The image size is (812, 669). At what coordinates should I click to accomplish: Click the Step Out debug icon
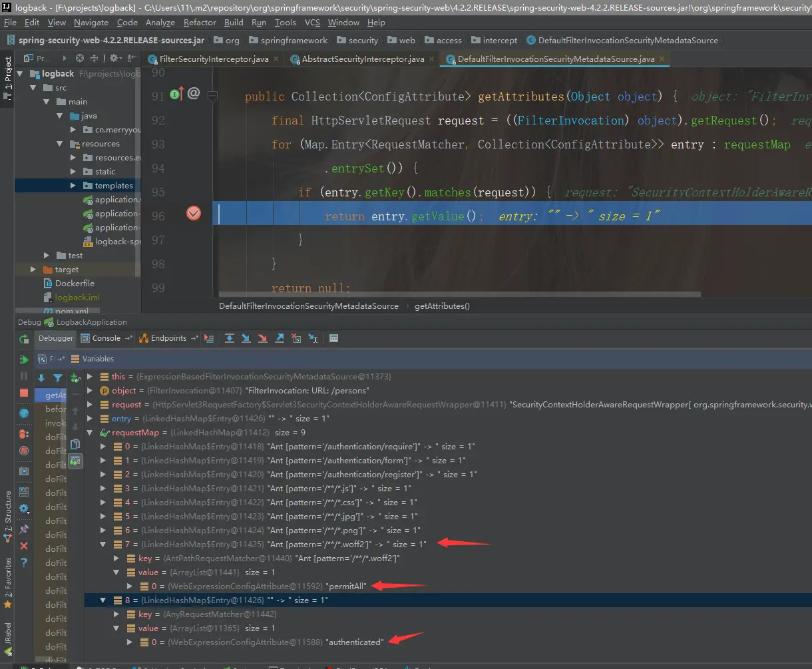click(280, 338)
